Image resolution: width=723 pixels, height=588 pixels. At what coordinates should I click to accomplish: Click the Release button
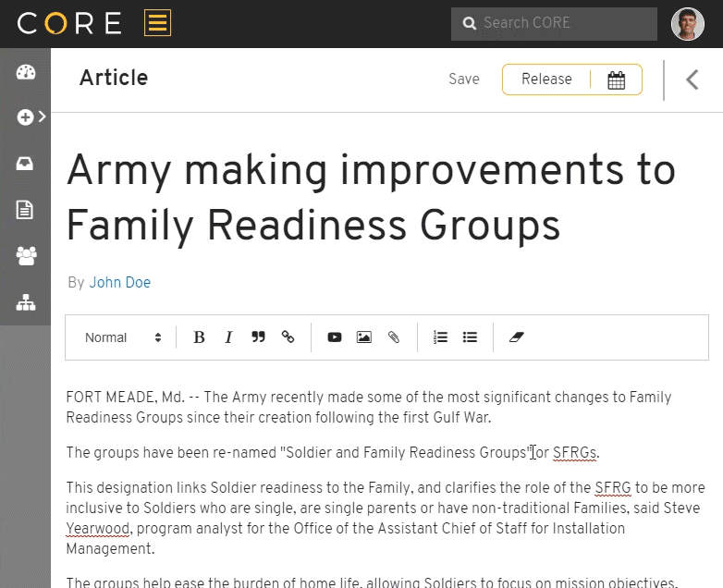click(546, 79)
